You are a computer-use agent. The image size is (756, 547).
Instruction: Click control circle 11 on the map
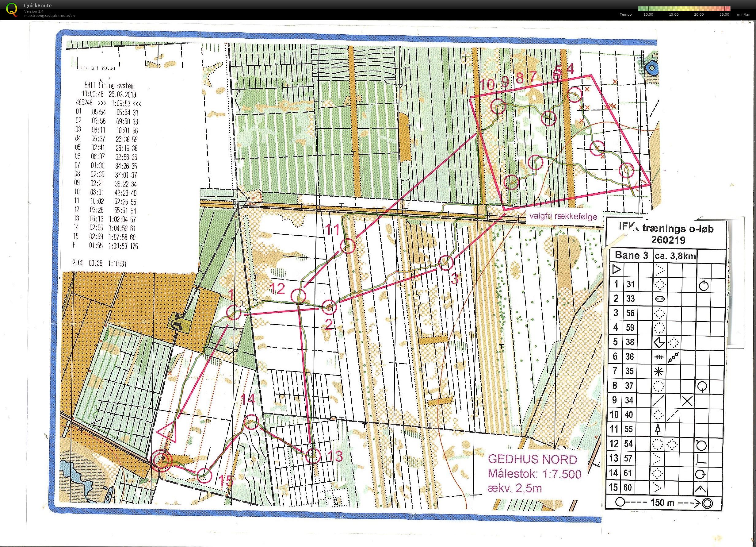(x=348, y=246)
